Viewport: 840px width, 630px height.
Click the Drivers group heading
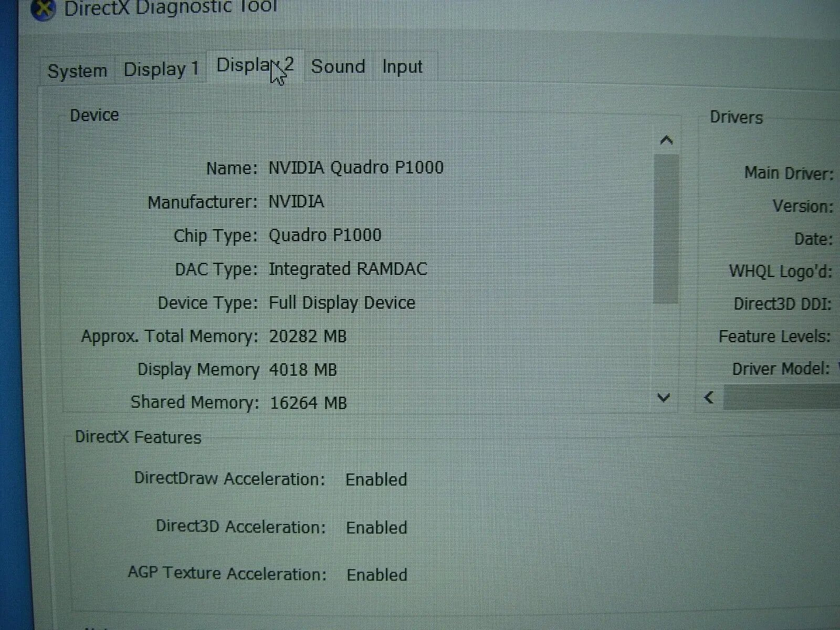736,117
